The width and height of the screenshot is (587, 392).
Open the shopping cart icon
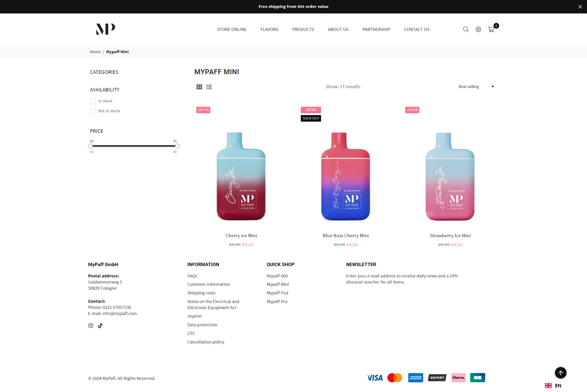(491, 29)
